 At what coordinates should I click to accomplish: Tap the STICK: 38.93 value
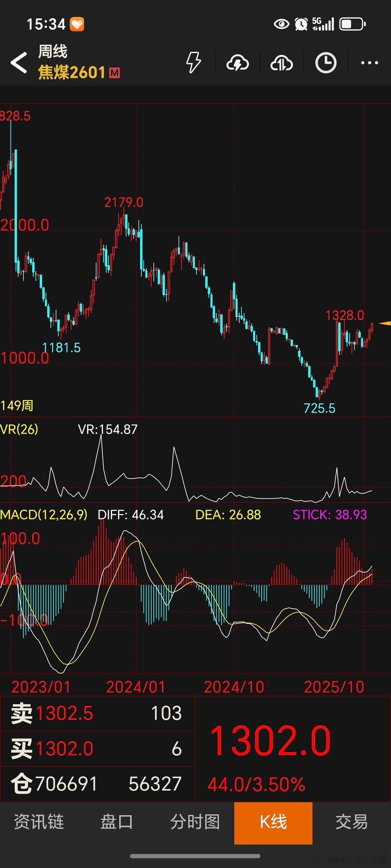point(330,514)
